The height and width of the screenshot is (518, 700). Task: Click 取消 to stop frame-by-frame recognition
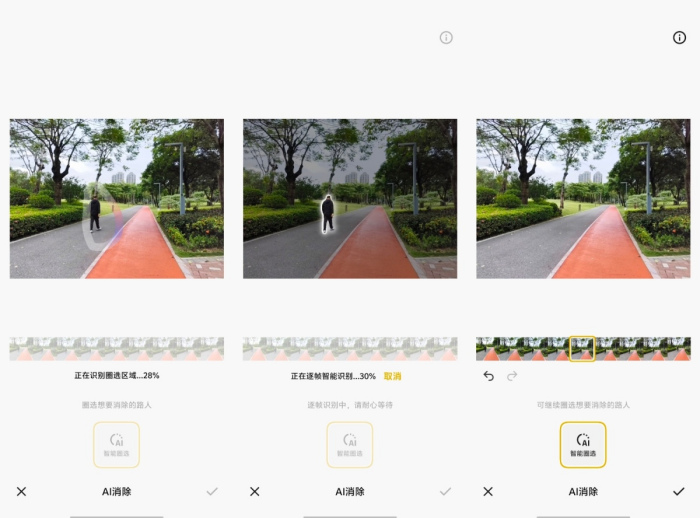coord(392,376)
